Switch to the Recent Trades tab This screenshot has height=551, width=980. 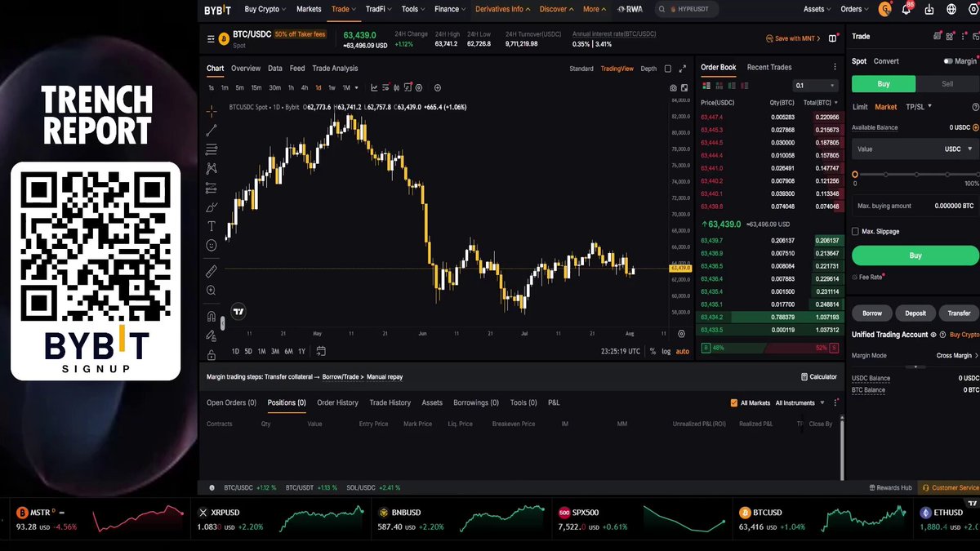coord(769,67)
